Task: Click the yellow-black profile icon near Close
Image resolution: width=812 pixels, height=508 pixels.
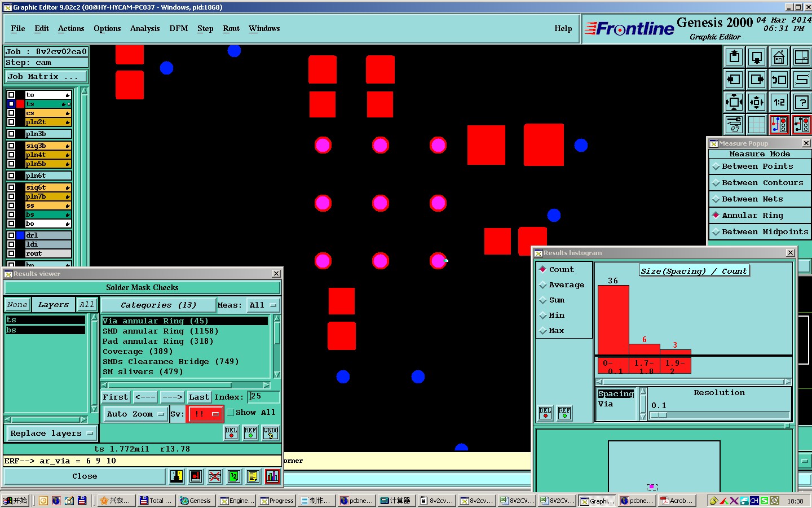Action: click(x=176, y=476)
